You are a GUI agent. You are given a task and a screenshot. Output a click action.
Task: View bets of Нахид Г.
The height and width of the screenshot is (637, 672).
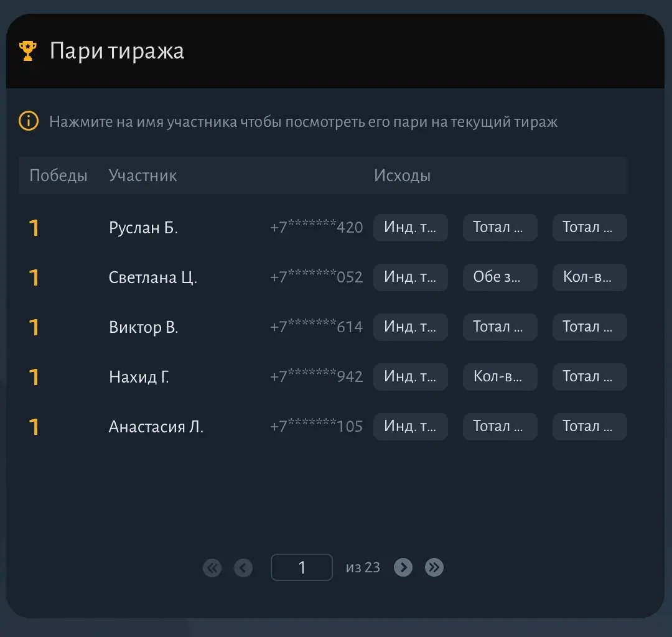pyautogui.click(x=139, y=377)
